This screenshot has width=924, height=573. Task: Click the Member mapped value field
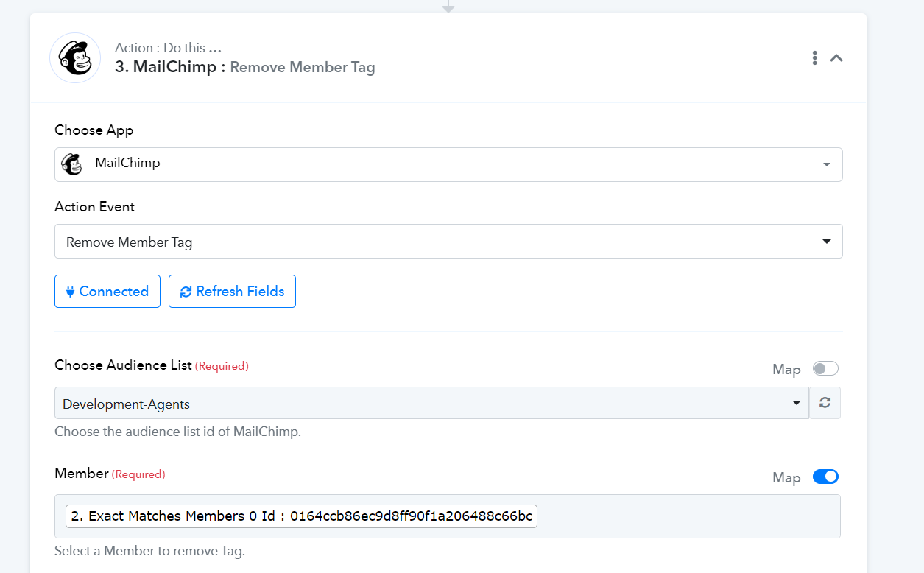(448, 516)
